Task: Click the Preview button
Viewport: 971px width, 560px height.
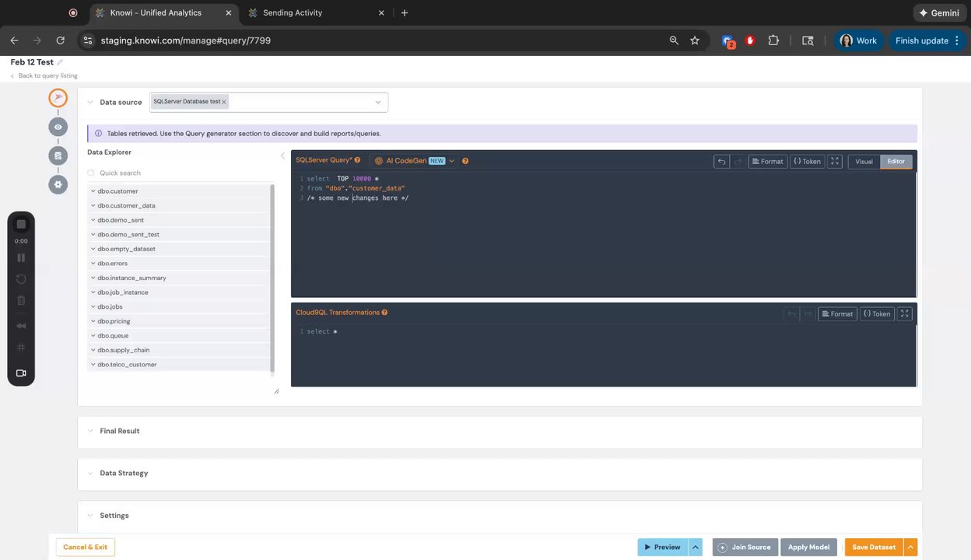Action: pyautogui.click(x=662, y=548)
